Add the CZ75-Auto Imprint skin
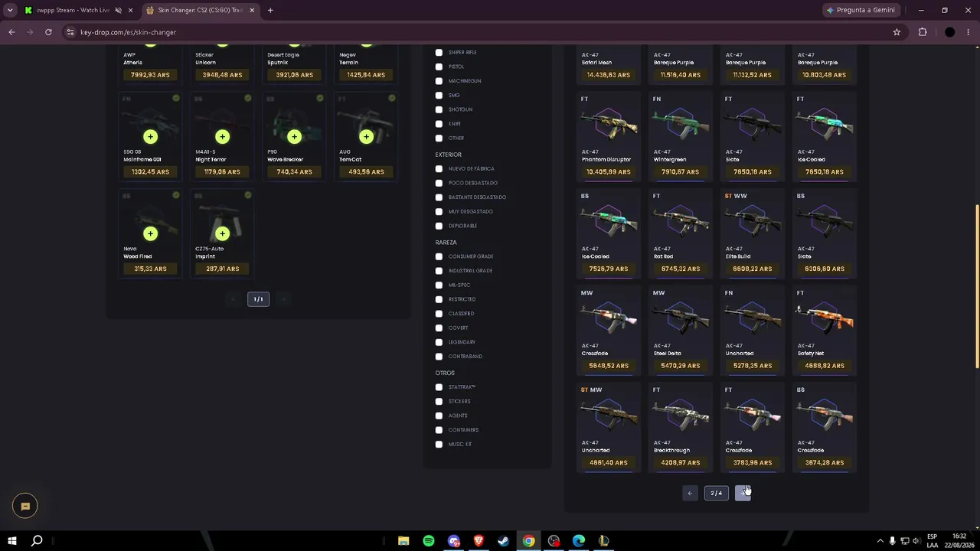Image resolution: width=980 pixels, height=551 pixels. (222, 233)
